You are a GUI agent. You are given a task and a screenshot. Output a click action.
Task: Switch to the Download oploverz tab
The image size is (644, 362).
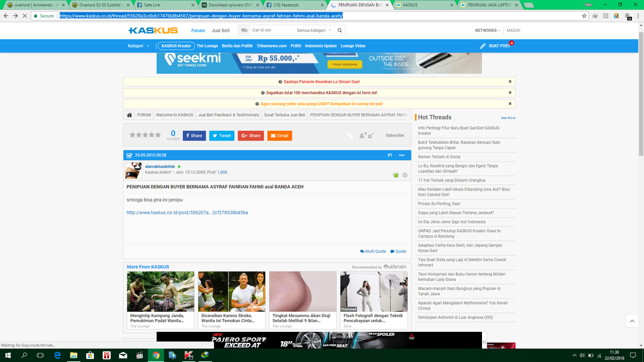coord(229,5)
